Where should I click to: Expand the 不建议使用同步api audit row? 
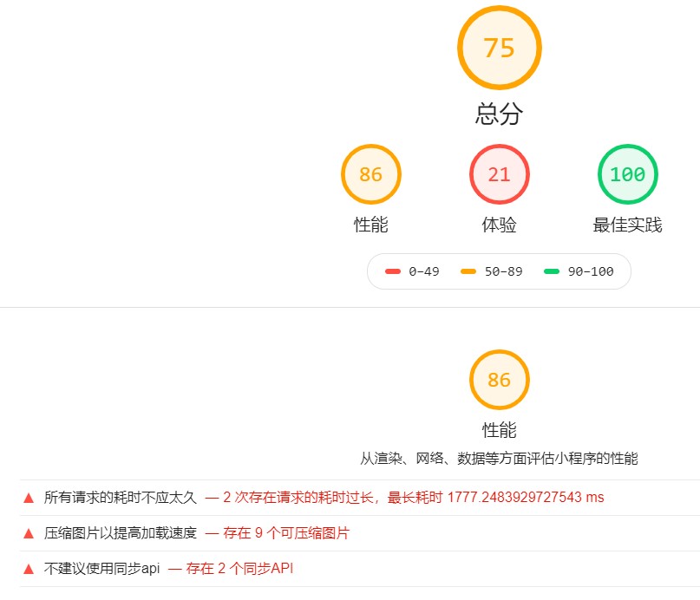point(360,568)
